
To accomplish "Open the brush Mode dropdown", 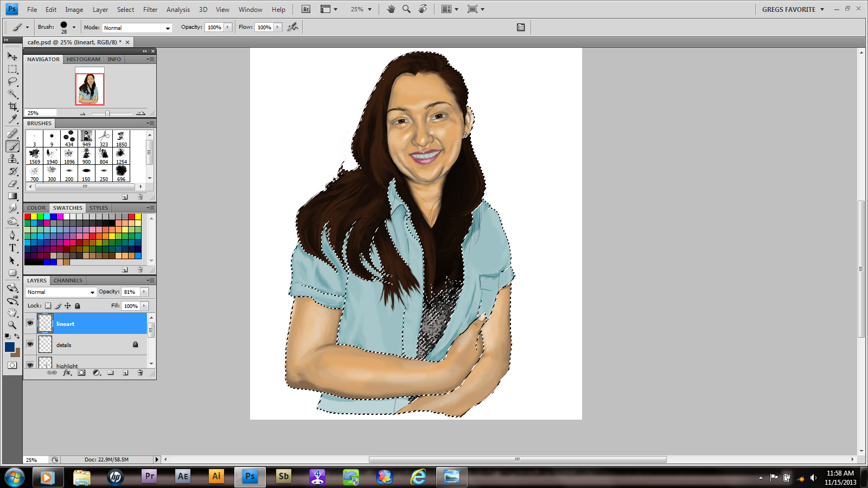I will tap(137, 28).
